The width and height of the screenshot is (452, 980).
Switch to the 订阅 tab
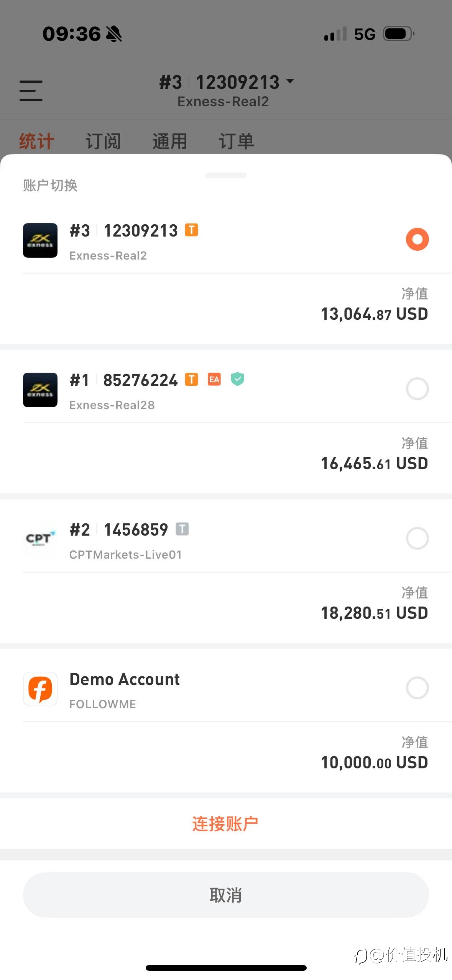(x=103, y=141)
